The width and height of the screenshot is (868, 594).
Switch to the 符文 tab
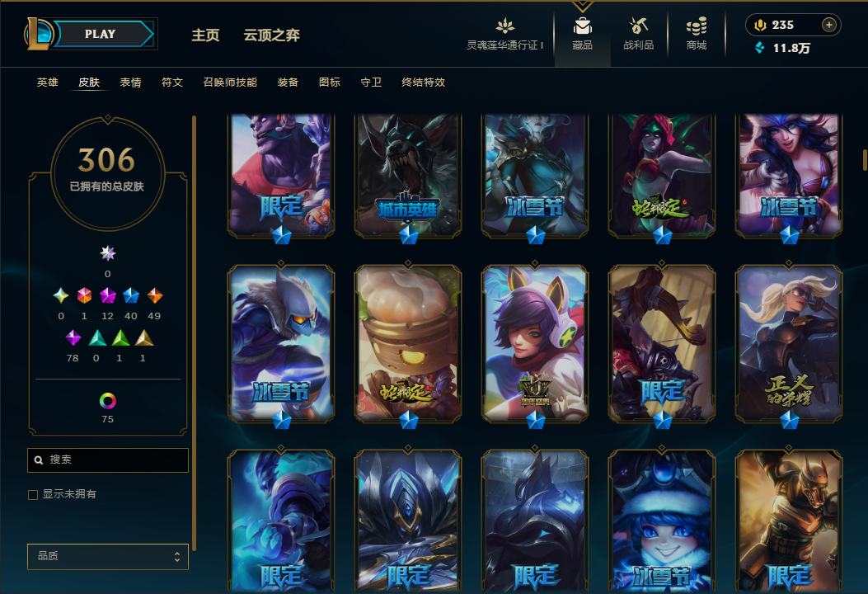pyautogui.click(x=172, y=82)
